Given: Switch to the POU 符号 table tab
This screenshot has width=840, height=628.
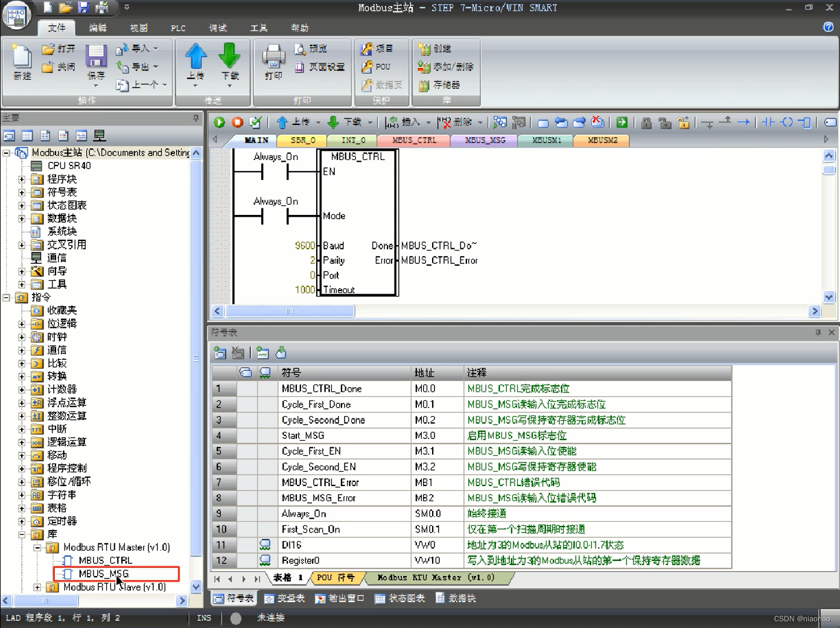Looking at the screenshot, I should tap(336, 578).
